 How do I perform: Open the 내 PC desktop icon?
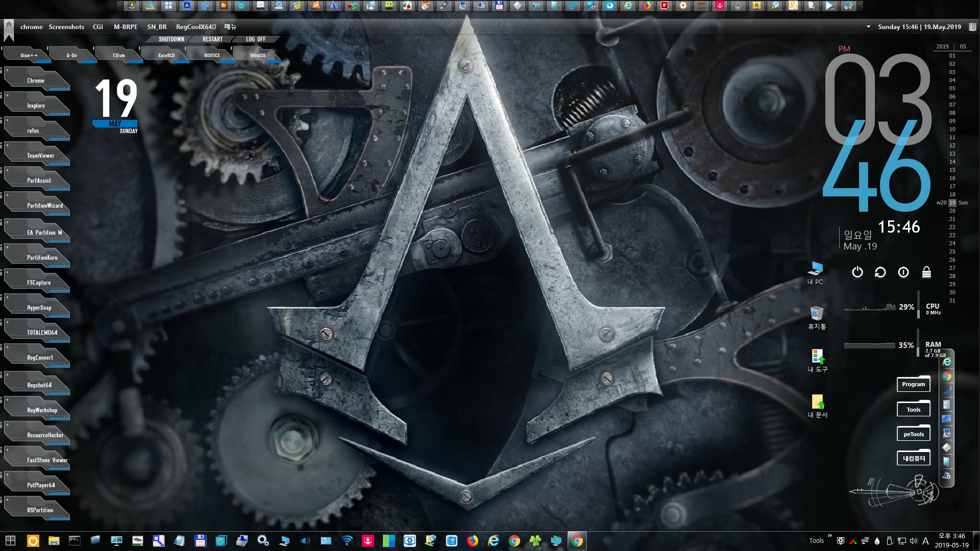[815, 273]
